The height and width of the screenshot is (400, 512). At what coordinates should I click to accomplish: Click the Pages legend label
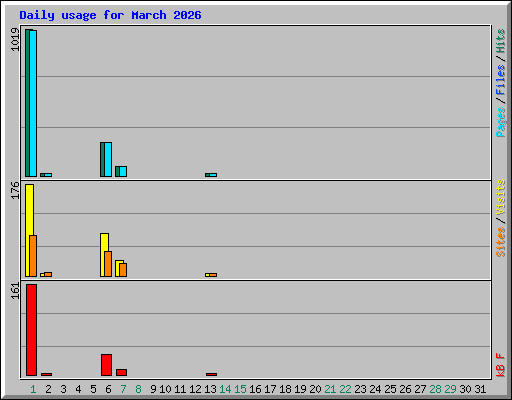tap(500, 122)
